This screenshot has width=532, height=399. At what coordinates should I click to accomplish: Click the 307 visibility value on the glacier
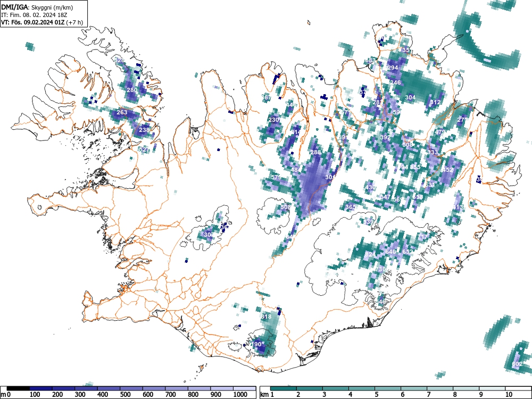209,235
